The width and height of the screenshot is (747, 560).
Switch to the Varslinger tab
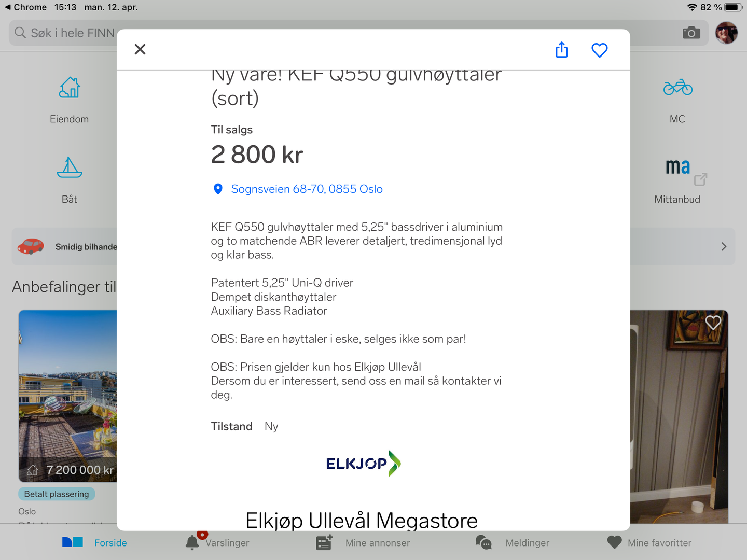click(x=217, y=542)
